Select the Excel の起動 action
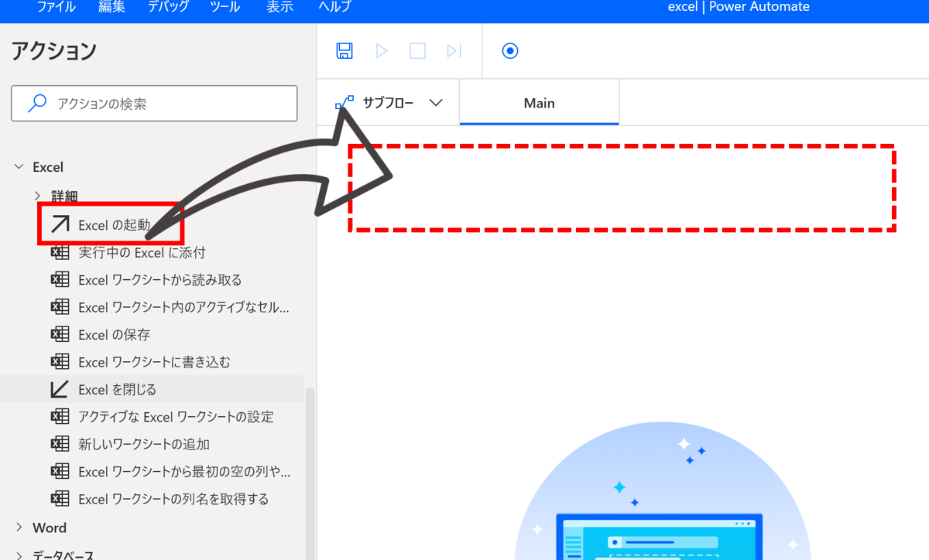Screen dimensions: 929x560 (113, 224)
